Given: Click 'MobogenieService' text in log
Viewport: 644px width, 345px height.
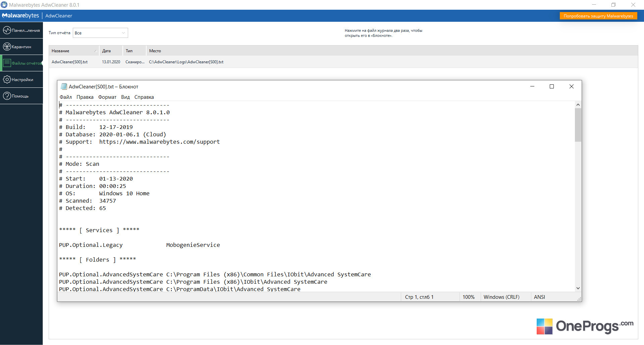Looking at the screenshot, I should click(193, 245).
